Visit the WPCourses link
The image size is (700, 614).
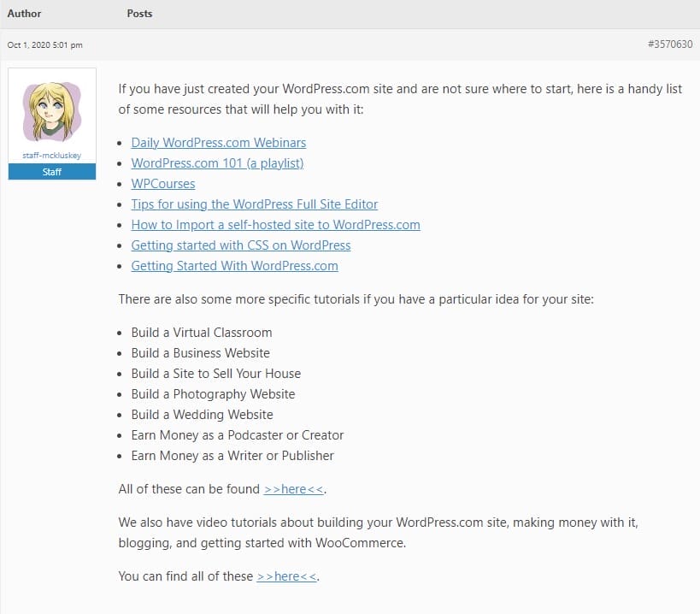(163, 184)
